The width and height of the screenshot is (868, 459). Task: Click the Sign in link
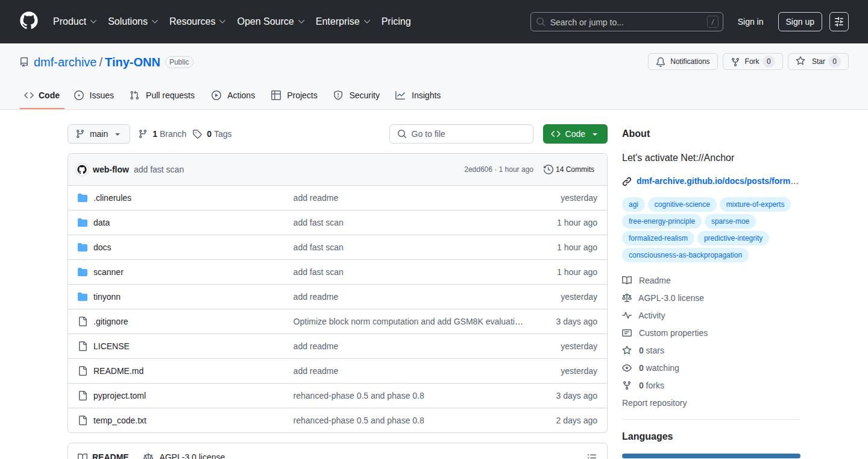(750, 22)
